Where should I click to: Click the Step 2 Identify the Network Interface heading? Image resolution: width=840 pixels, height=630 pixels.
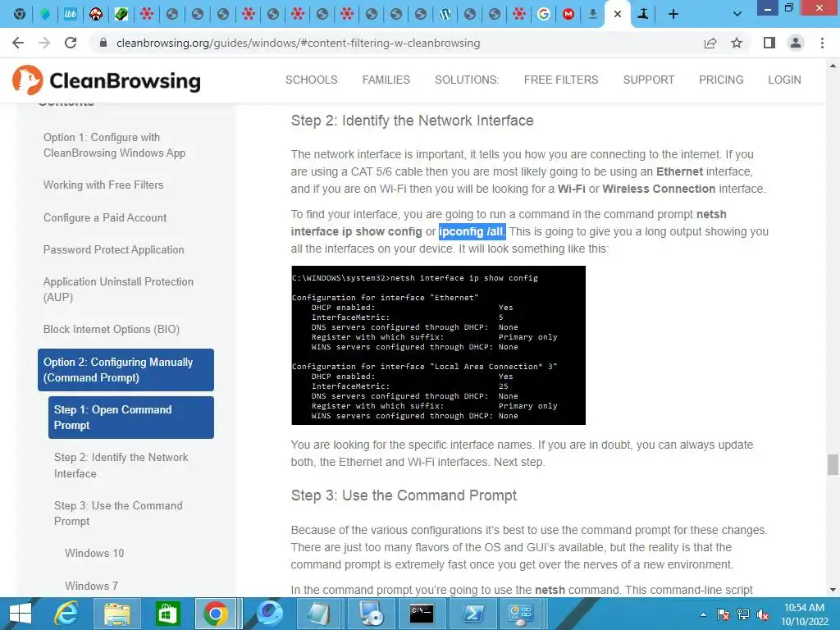pyautogui.click(x=412, y=121)
